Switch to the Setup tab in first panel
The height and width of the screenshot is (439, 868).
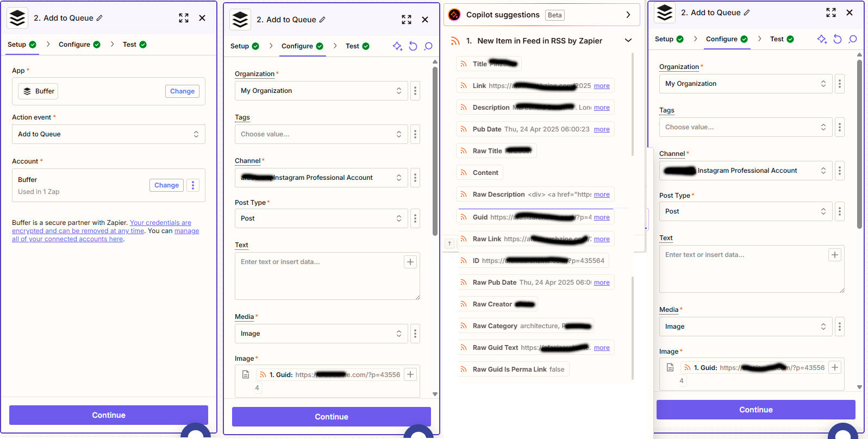coord(22,45)
